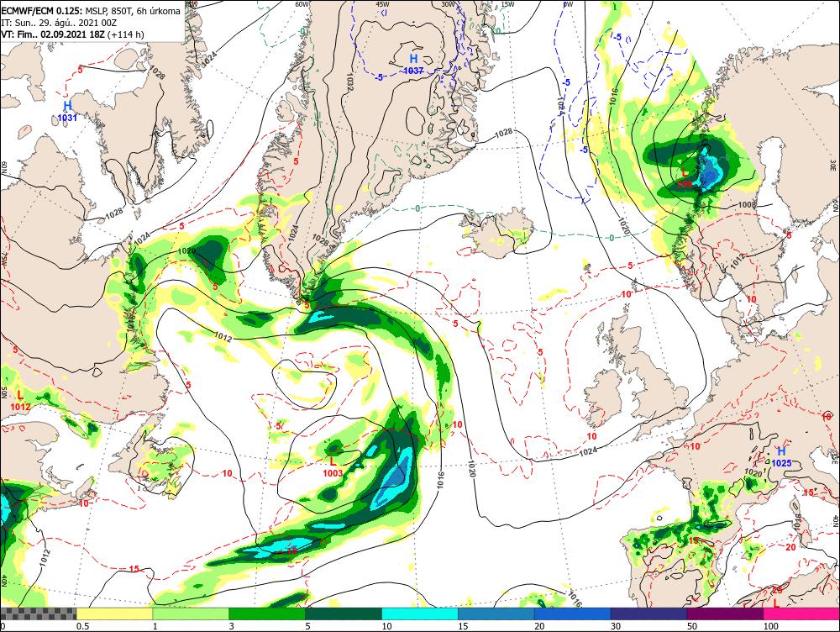840x632 pixels.
Task: Click the isobar label 1032
Action: point(349,81)
